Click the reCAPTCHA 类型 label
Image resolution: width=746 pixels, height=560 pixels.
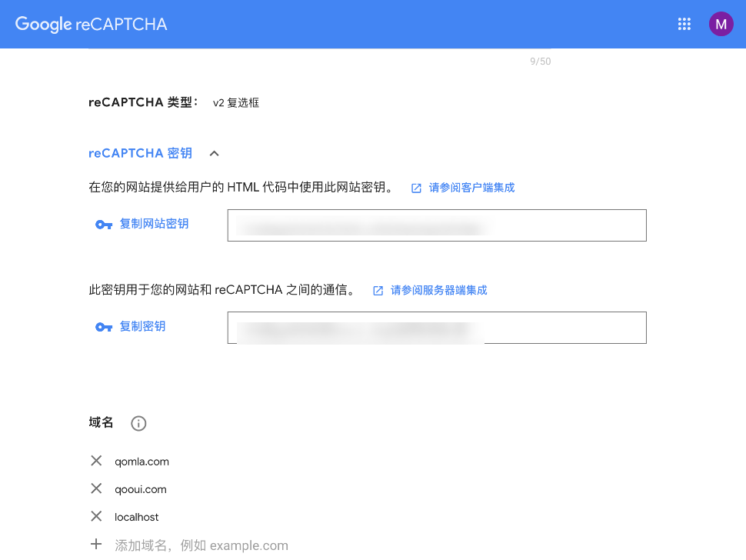tap(143, 102)
